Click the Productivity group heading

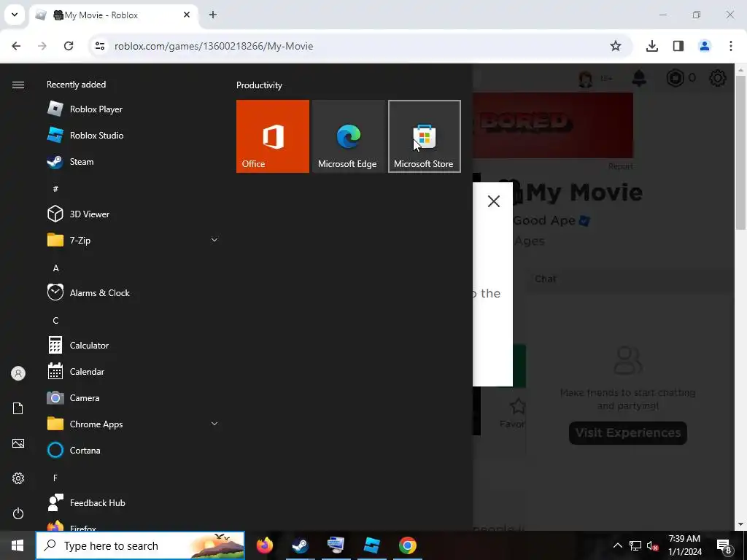tap(259, 85)
